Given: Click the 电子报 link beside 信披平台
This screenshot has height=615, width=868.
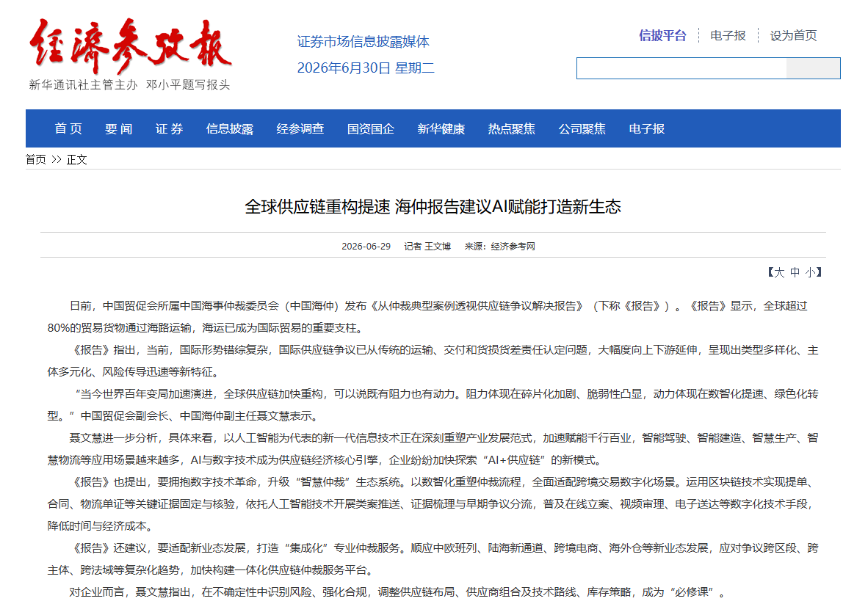Looking at the screenshot, I should (x=728, y=35).
